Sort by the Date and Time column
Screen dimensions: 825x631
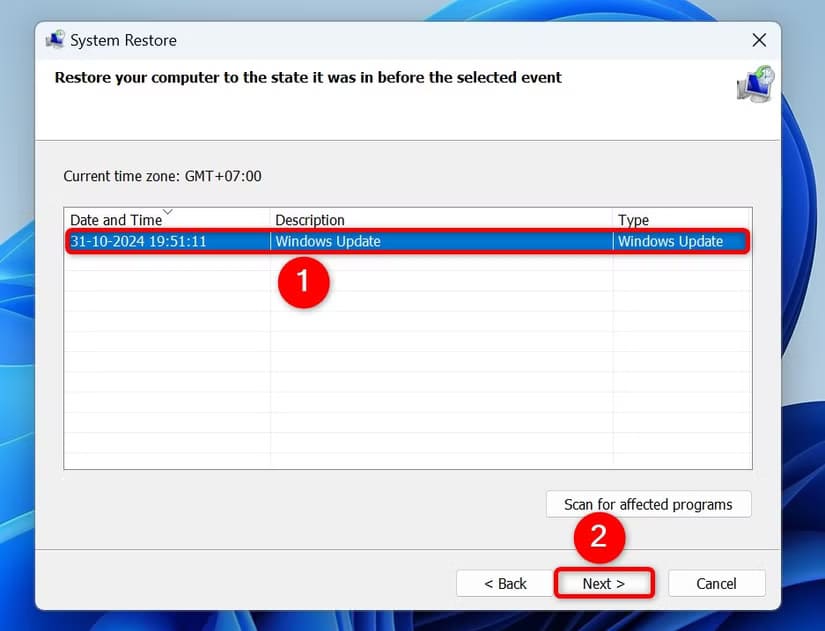coord(167,219)
